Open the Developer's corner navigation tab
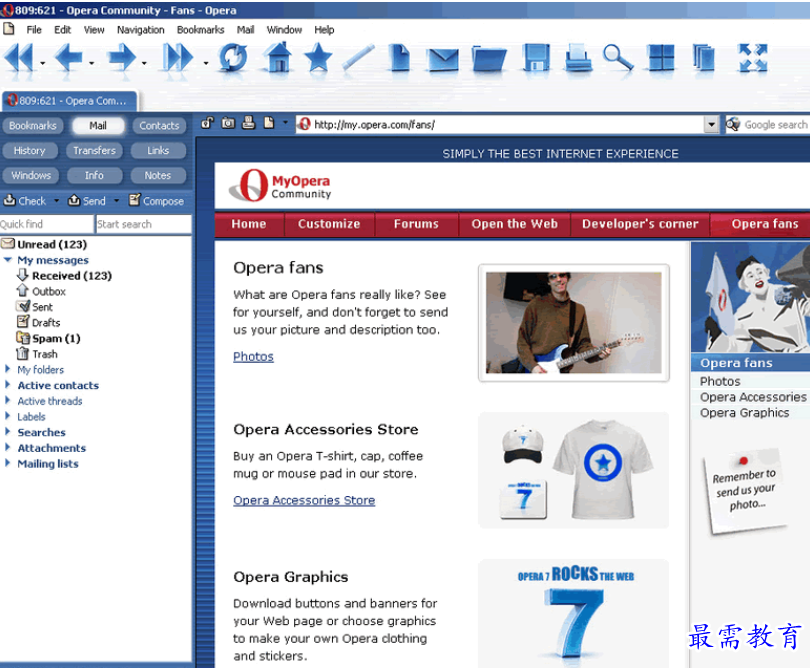 [640, 224]
